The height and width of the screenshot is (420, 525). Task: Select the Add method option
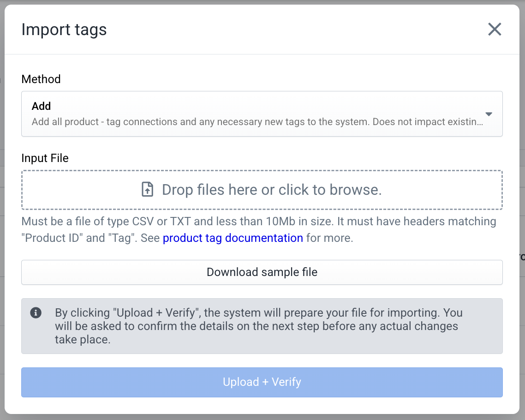coord(262,114)
